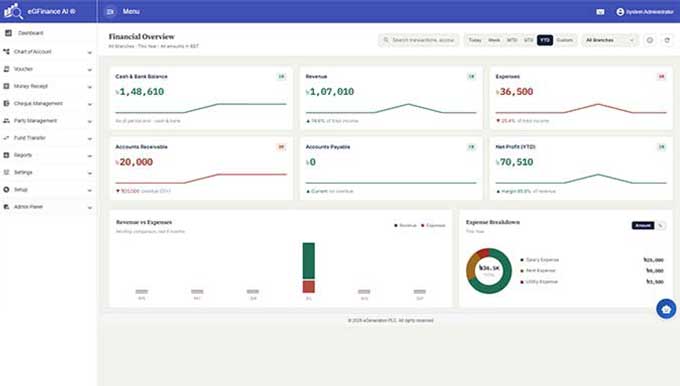Click the System Administrator avatar icon
680x386 pixels.
point(620,12)
